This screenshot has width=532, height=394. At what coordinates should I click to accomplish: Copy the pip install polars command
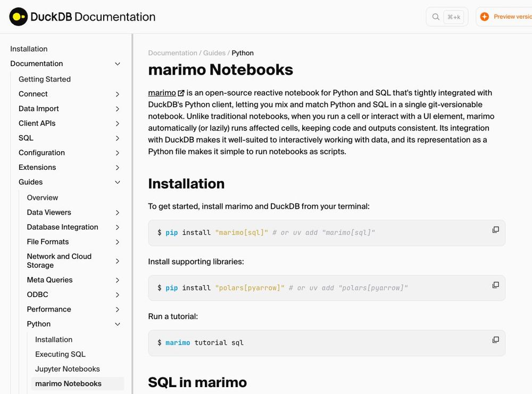(x=495, y=285)
